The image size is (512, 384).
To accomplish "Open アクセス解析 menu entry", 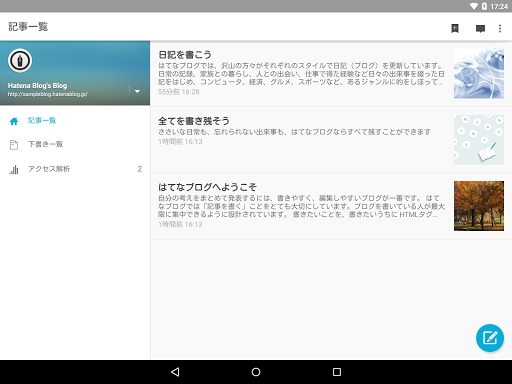I will 75,169.
